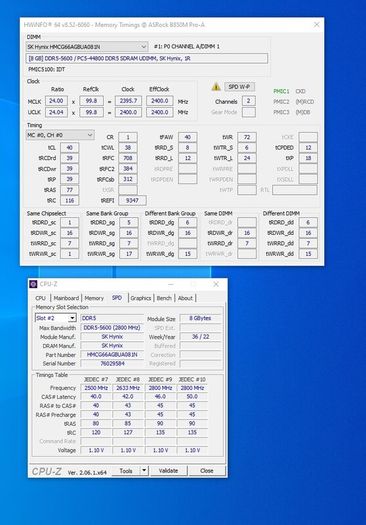Click the MCLK Clock 2395.7 field
The image size is (366, 525).
click(128, 101)
